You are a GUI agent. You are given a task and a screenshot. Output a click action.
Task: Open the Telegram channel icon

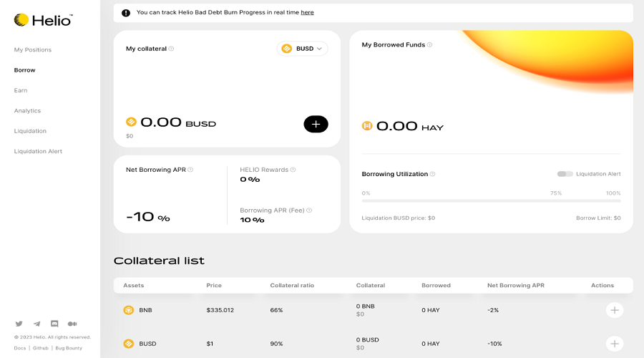[x=37, y=324]
